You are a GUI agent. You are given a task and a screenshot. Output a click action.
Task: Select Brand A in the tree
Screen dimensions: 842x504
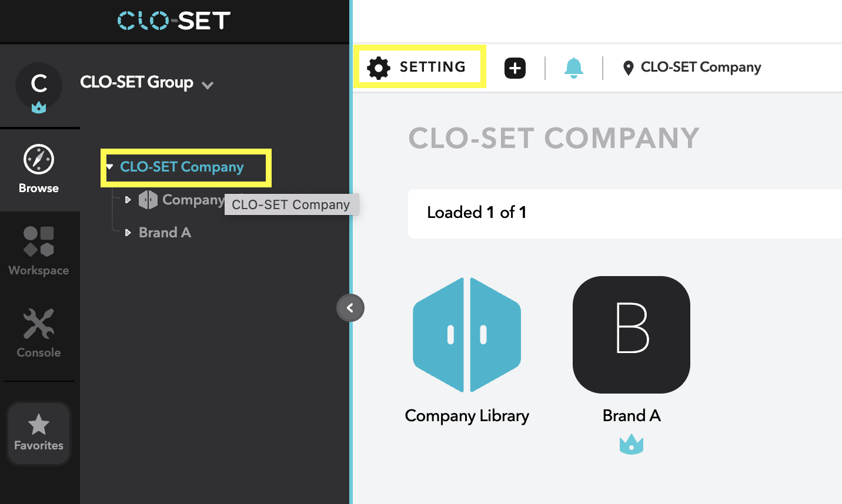(165, 233)
